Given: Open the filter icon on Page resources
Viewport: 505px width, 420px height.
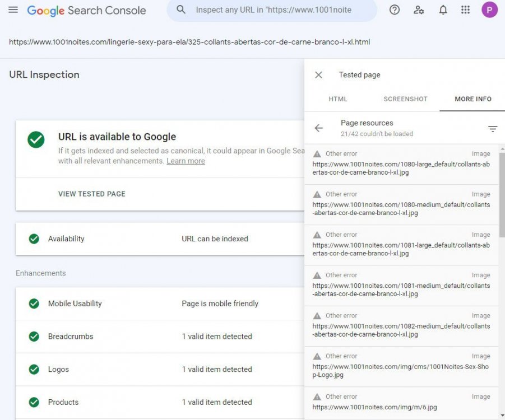Looking at the screenshot, I should point(493,128).
